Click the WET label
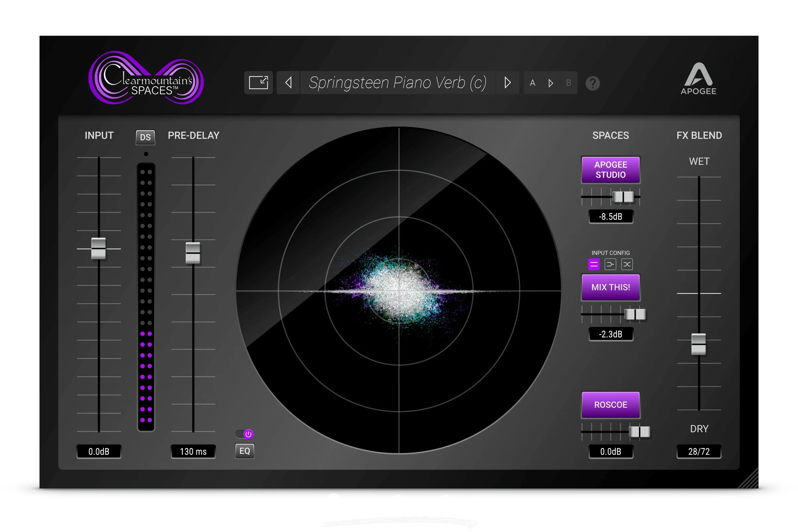Screen dimensions: 798x532 699,162
